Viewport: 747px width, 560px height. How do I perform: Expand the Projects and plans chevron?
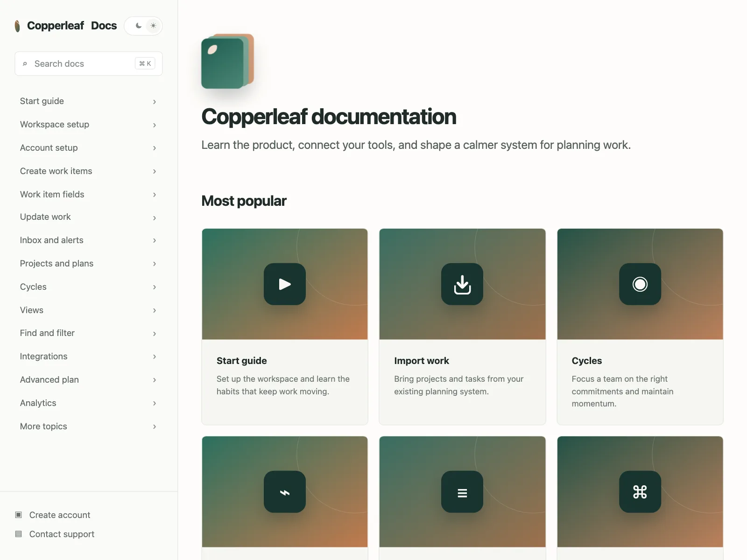[x=155, y=264]
